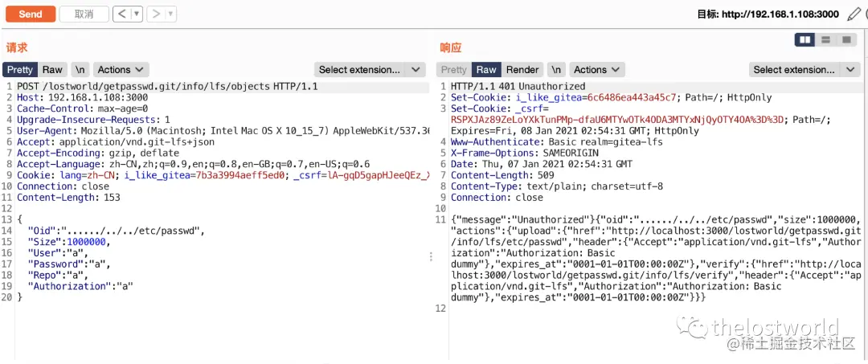Viewport: 868px width, 364px height.
Task: Click Content-Length: 153 header
Action: (x=68, y=198)
